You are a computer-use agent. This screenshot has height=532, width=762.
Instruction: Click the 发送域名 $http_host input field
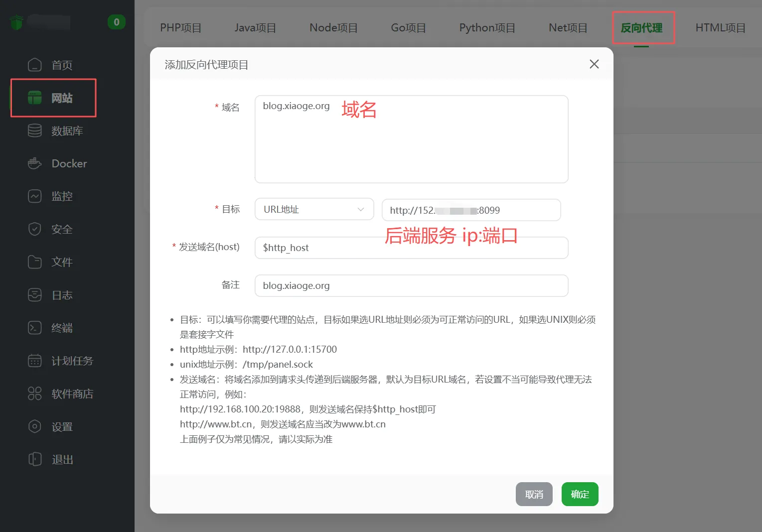(x=411, y=248)
